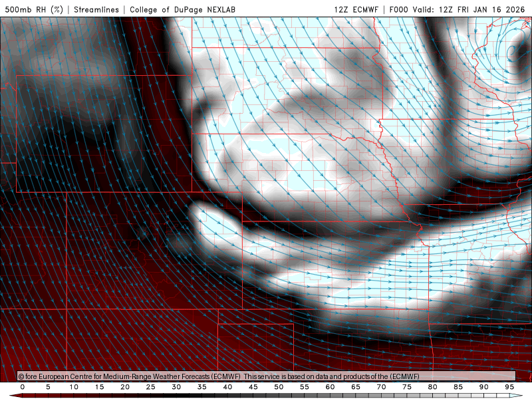Click the "15" label on the RH scale
Screen dimensions: 532x399
coord(99,387)
